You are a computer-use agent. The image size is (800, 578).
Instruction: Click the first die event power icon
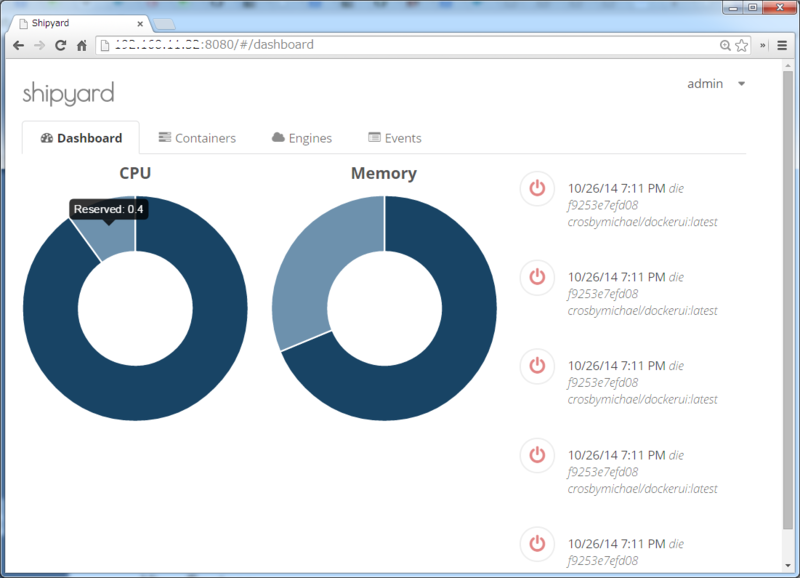(537, 188)
